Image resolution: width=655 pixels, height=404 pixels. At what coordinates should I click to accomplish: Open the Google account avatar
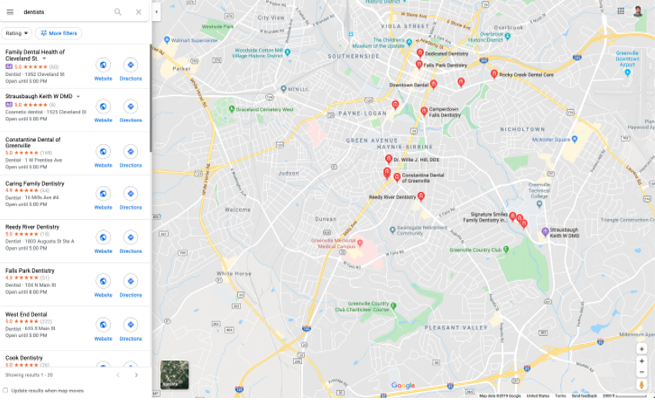coord(638,11)
